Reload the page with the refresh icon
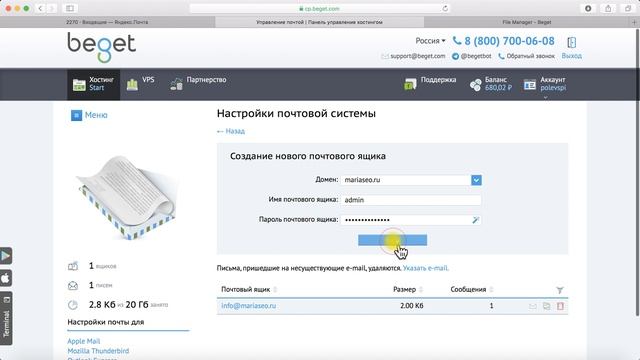Viewport: 640px width, 360px height. coord(445,8)
